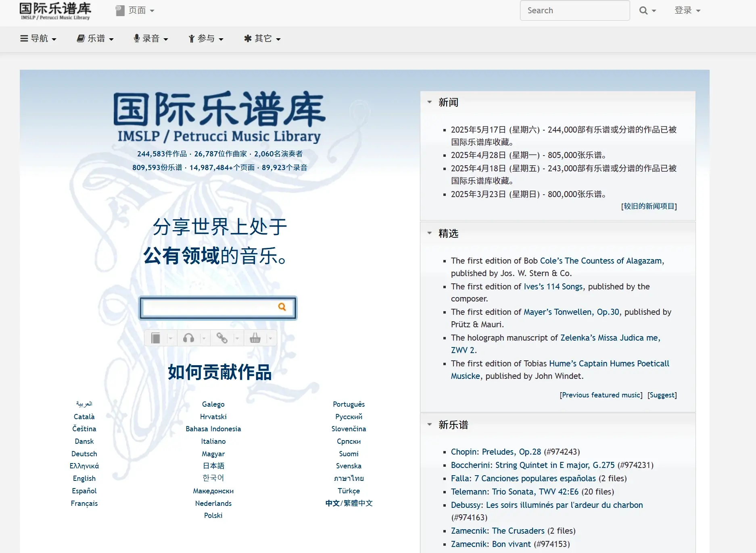
Task: Collapse the 新闻 news panel
Action: (x=429, y=102)
